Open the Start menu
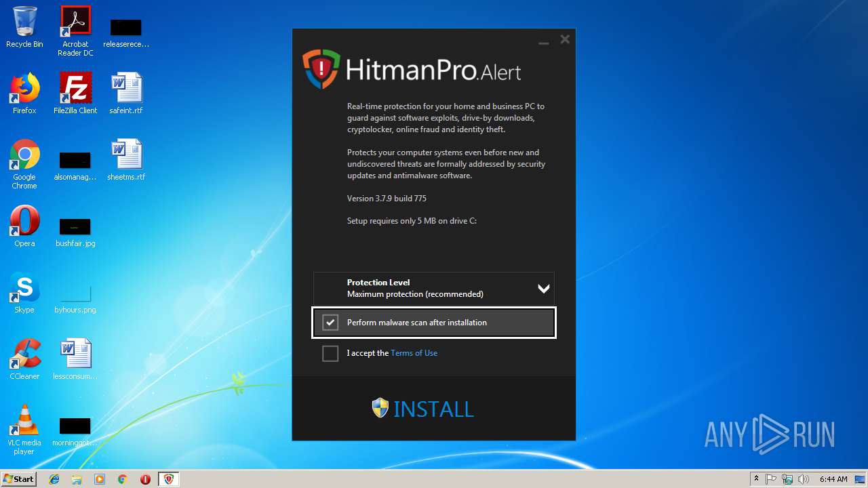The height and width of the screenshot is (488, 868). [x=18, y=479]
